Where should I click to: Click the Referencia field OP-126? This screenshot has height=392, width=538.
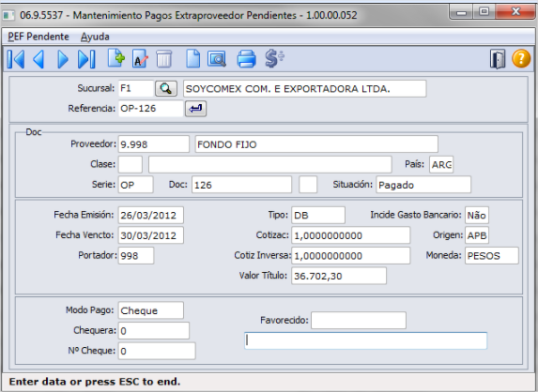pos(150,109)
